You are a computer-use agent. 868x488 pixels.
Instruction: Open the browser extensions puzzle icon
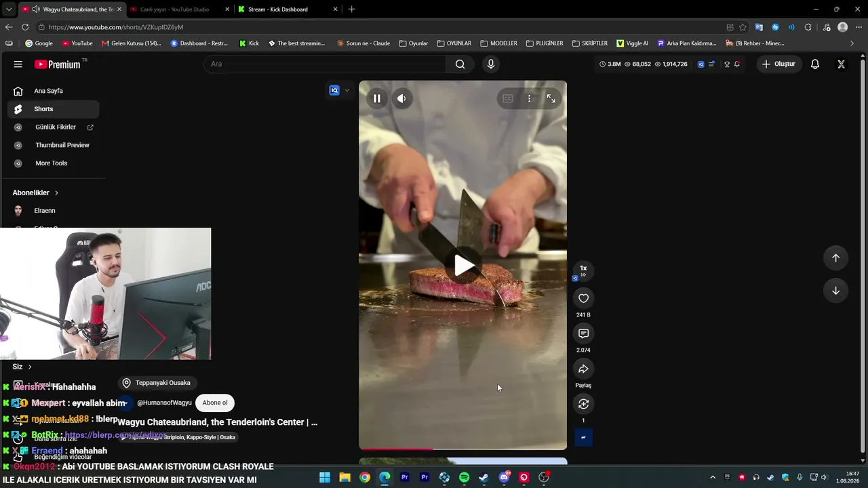tap(808, 27)
